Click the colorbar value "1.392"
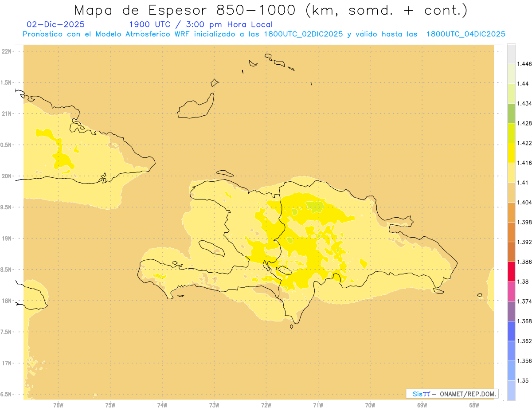The width and height of the screenshot is (532, 411). [524, 242]
